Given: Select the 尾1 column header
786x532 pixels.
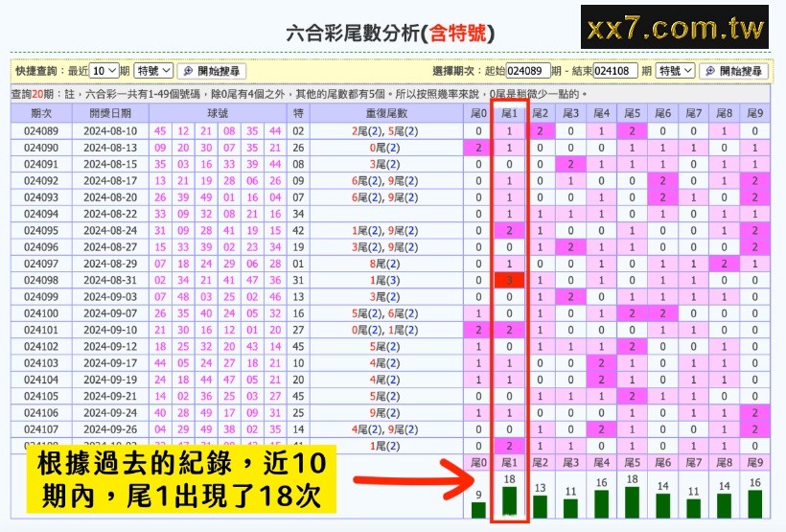Looking at the screenshot, I should (x=508, y=114).
